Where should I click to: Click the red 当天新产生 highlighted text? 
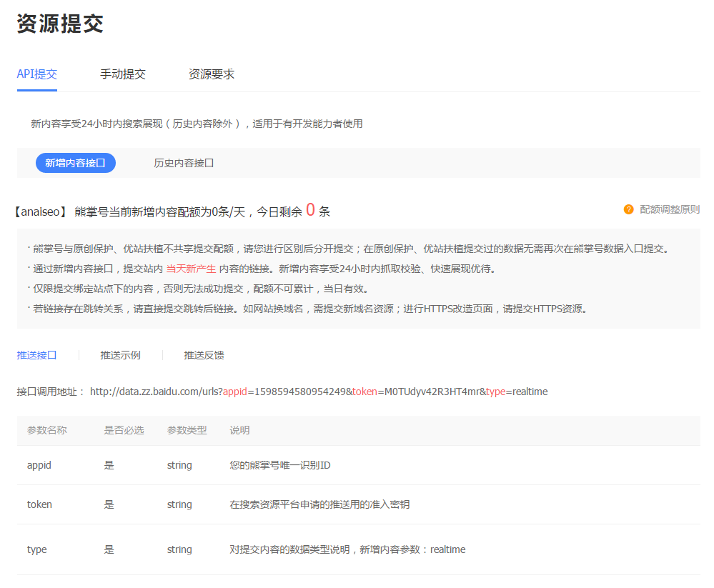[191, 269]
